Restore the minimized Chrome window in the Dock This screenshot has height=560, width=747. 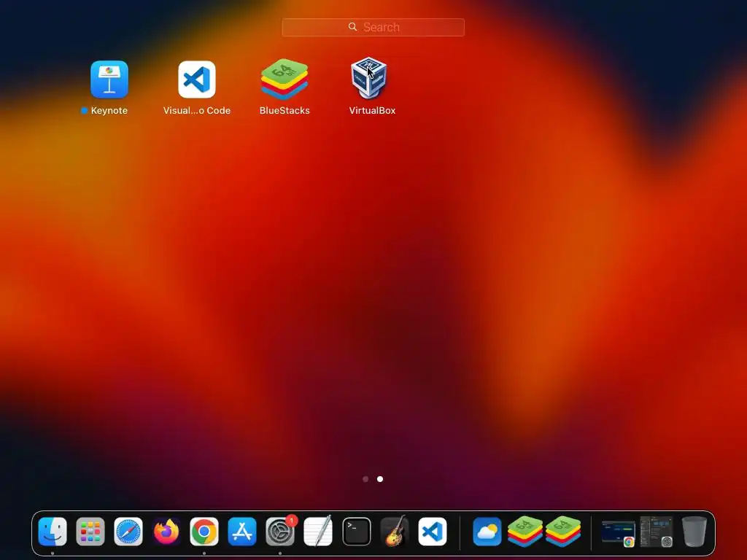click(618, 533)
